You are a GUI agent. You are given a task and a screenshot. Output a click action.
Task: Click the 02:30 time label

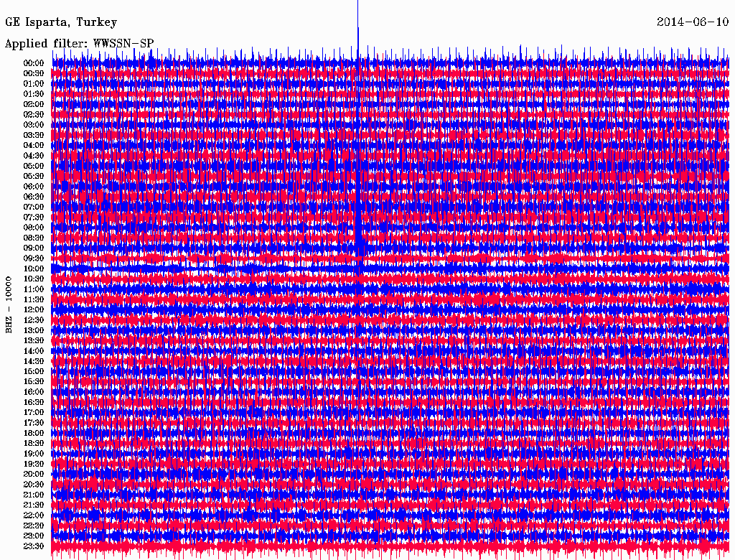(x=34, y=114)
